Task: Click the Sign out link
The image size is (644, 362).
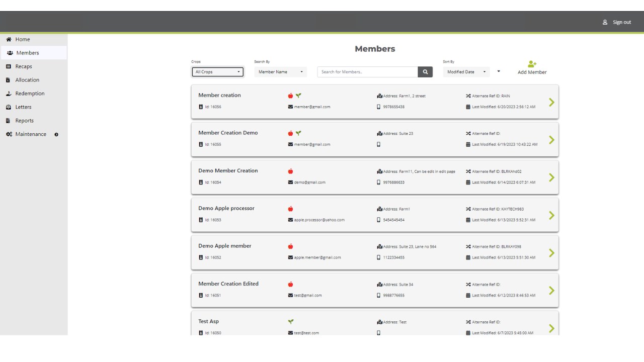Action: point(622,22)
